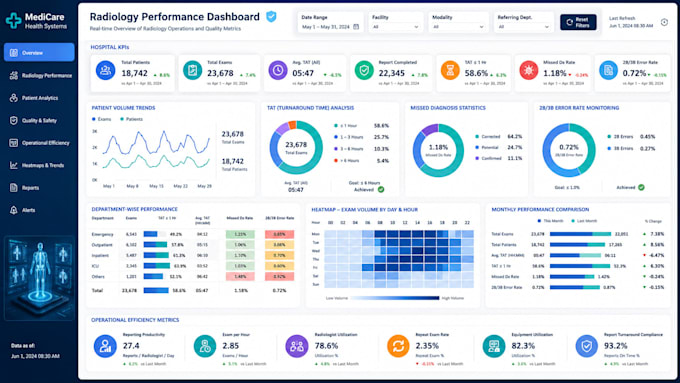This screenshot has height=383, width=680.
Task: Click the Radiologist Utilization icon
Action: point(297,346)
